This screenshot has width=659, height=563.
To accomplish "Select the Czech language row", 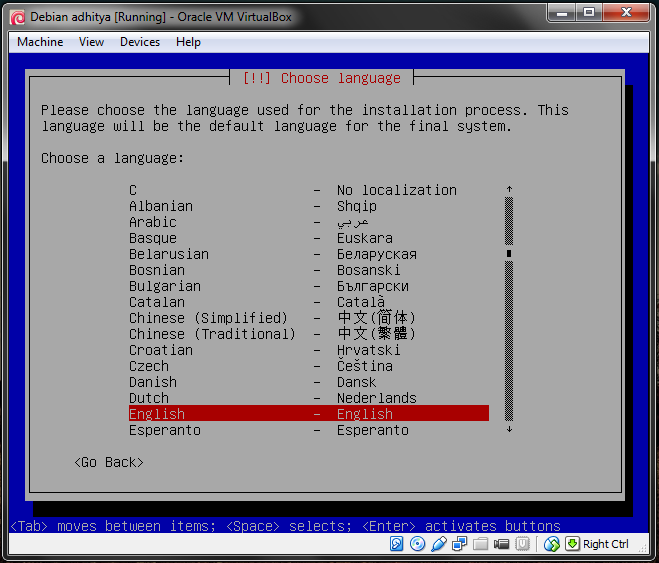I will click(308, 366).
